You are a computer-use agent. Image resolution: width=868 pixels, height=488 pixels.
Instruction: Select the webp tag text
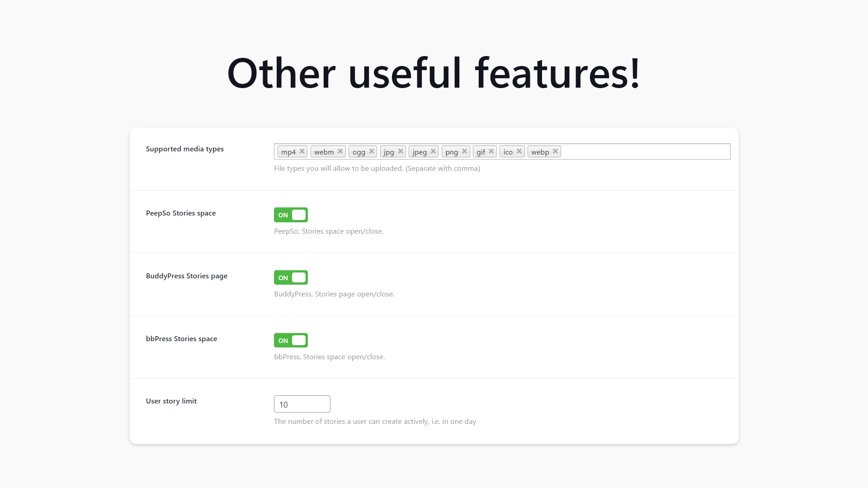tap(540, 152)
